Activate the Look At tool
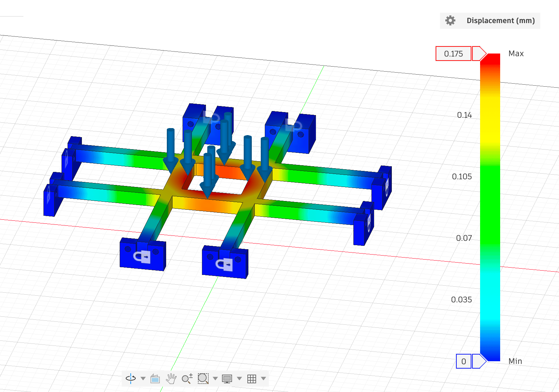Image resolution: width=559 pixels, height=392 pixels. coord(155,379)
